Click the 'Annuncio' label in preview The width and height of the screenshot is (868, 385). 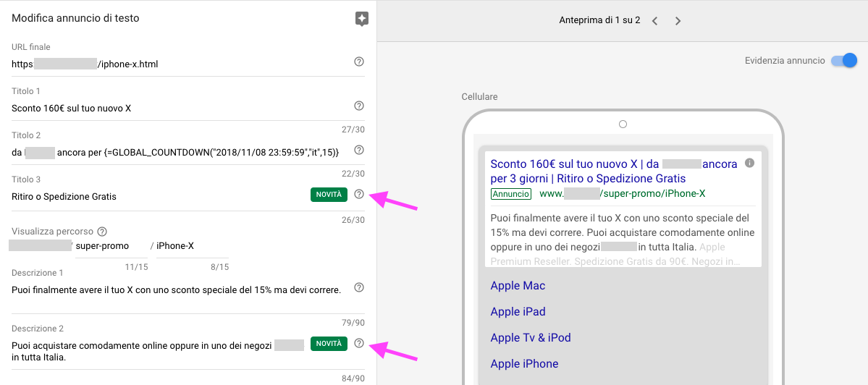coord(511,194)
